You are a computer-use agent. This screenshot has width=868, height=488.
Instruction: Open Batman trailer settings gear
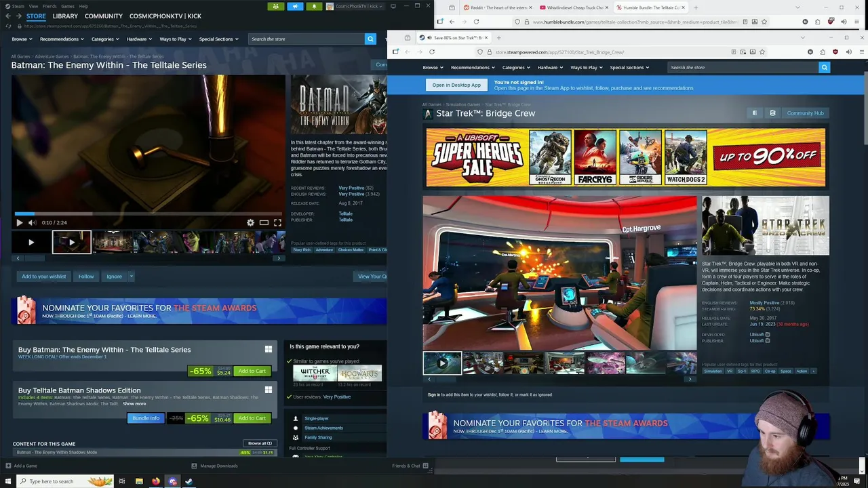pyautogui.click(x=250, y=222)
